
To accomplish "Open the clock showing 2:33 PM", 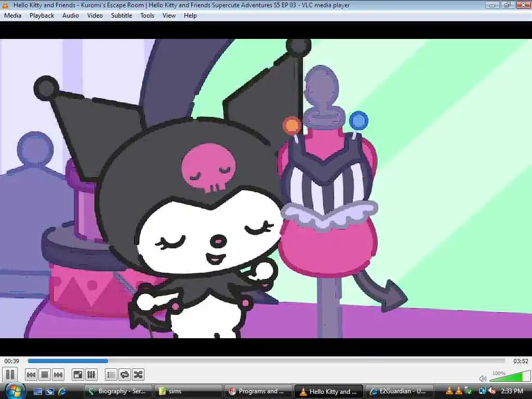I will (512, 391).
